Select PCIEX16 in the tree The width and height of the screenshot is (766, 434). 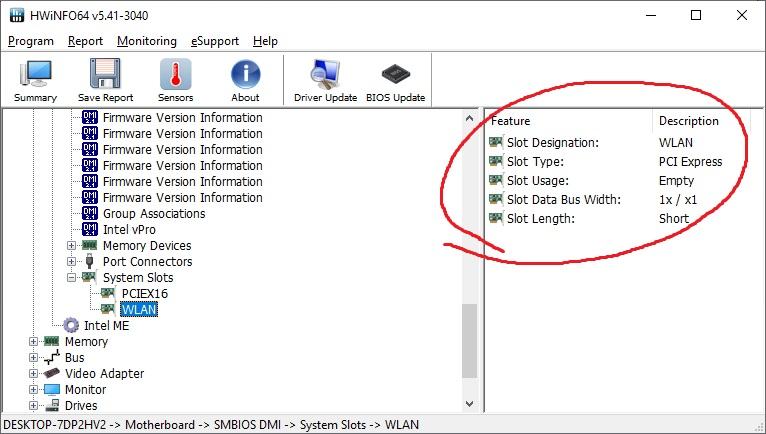coord(145,293)
